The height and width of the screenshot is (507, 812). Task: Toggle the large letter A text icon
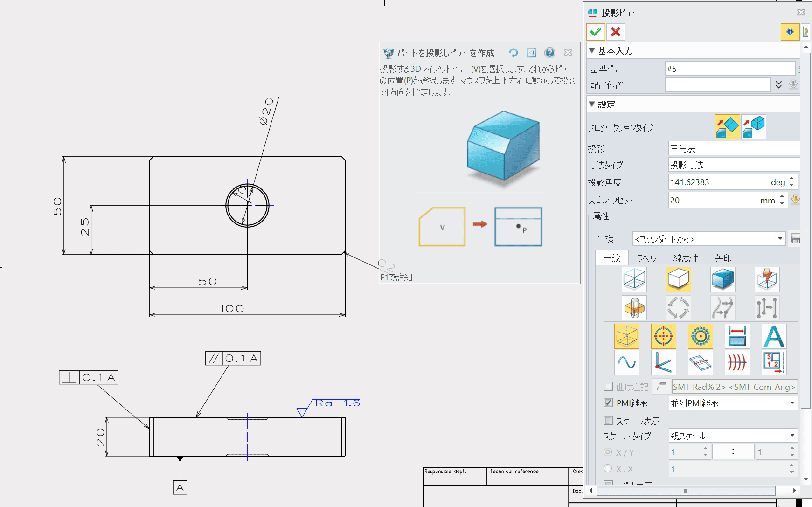coord(774,336)
